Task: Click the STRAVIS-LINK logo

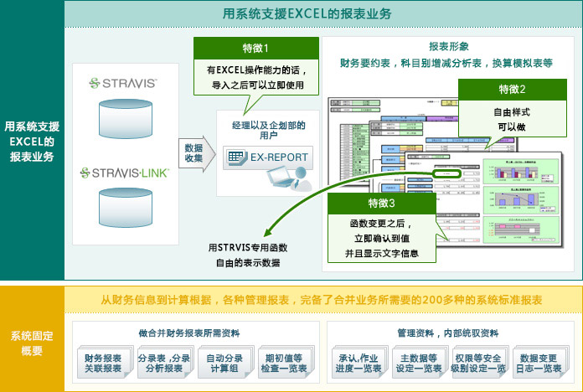Action: tap(125, 173)
